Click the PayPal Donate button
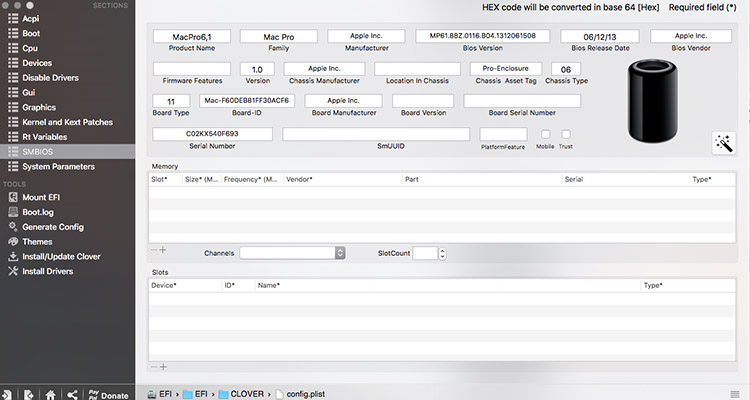The image size is (750, 400). [x=109, y=395]
